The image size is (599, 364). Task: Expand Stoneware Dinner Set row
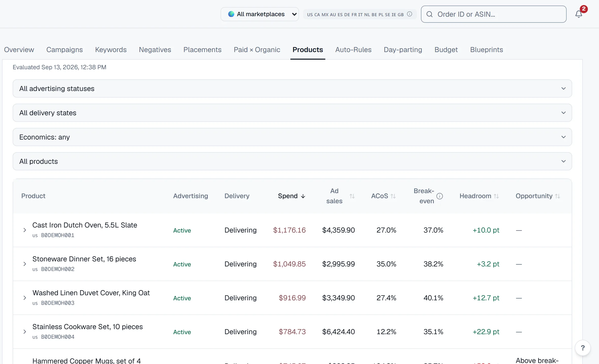[x=25, y=264]
